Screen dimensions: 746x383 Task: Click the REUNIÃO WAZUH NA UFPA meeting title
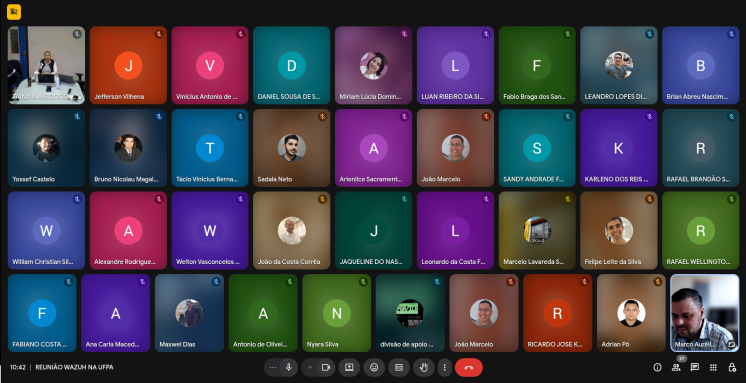[74, 367]
